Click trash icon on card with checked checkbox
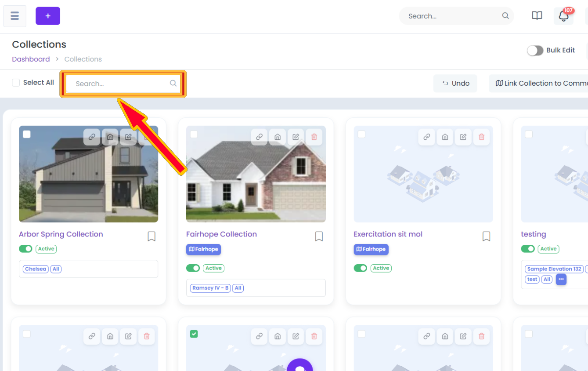 coord(314,336)
